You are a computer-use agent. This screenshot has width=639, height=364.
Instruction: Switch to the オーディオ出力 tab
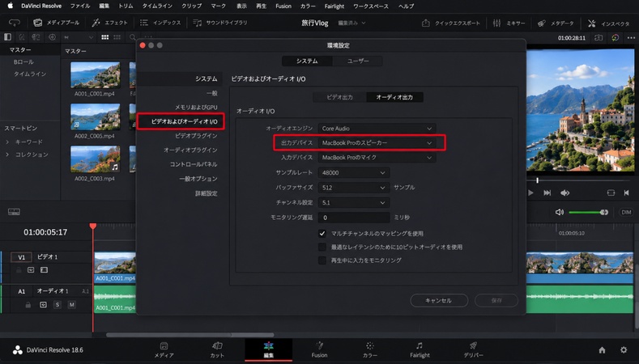394,97
